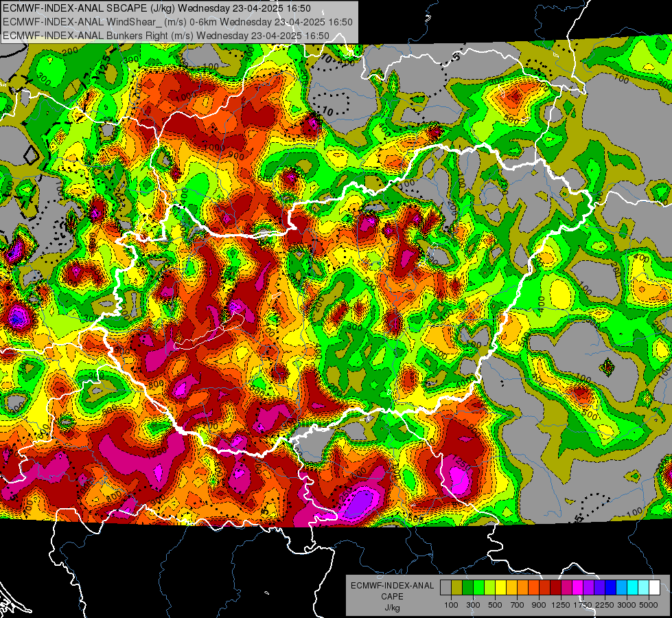Click the CAPE label in the legend box
This screenshot has width=672, height=618.
coord(392,597)
